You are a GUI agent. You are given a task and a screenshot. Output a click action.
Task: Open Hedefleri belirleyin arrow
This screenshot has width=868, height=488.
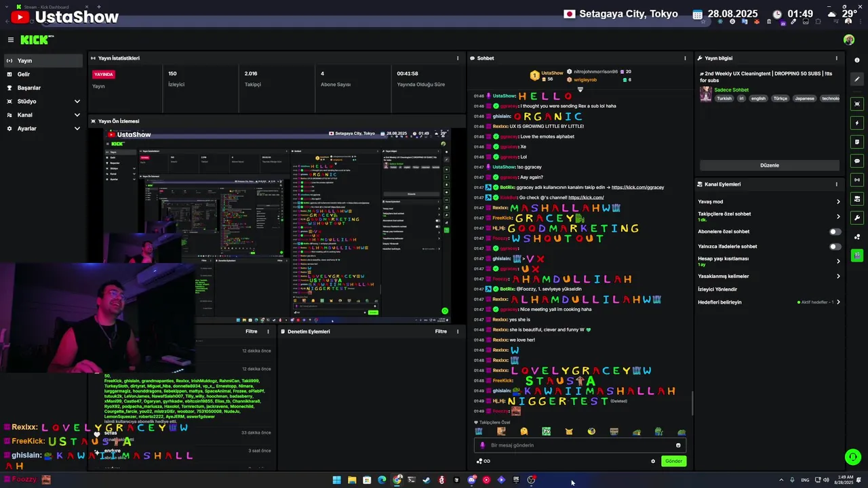[837, 302]
